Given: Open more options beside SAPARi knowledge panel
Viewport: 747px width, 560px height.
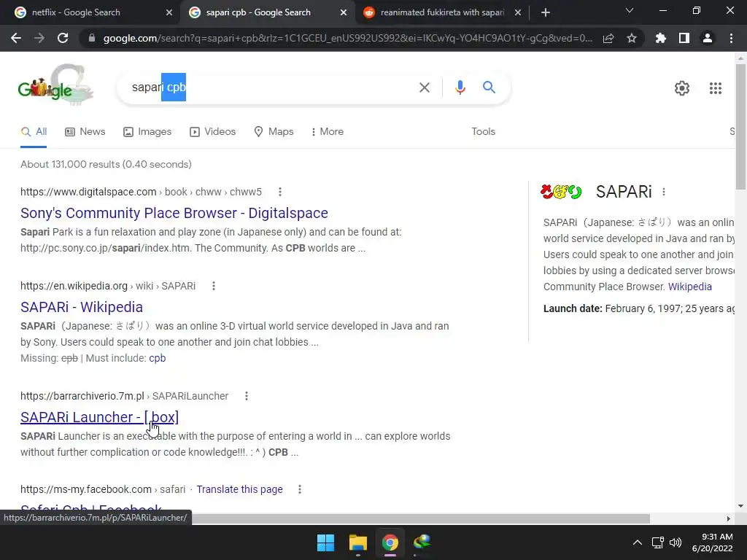Looking at the screenshot, I should point(664,192).
